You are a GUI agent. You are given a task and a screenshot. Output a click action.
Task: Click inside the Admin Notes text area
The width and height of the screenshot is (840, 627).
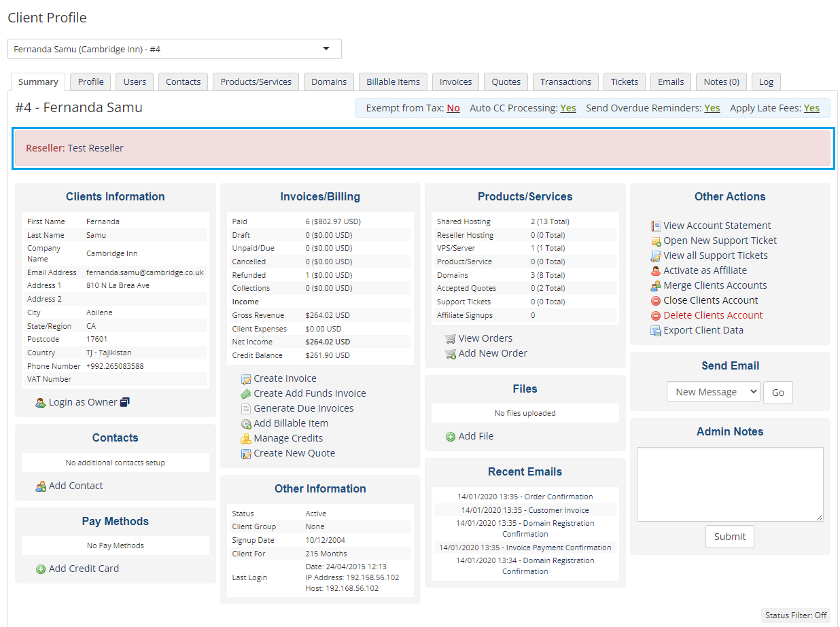(x=730, y=484)
